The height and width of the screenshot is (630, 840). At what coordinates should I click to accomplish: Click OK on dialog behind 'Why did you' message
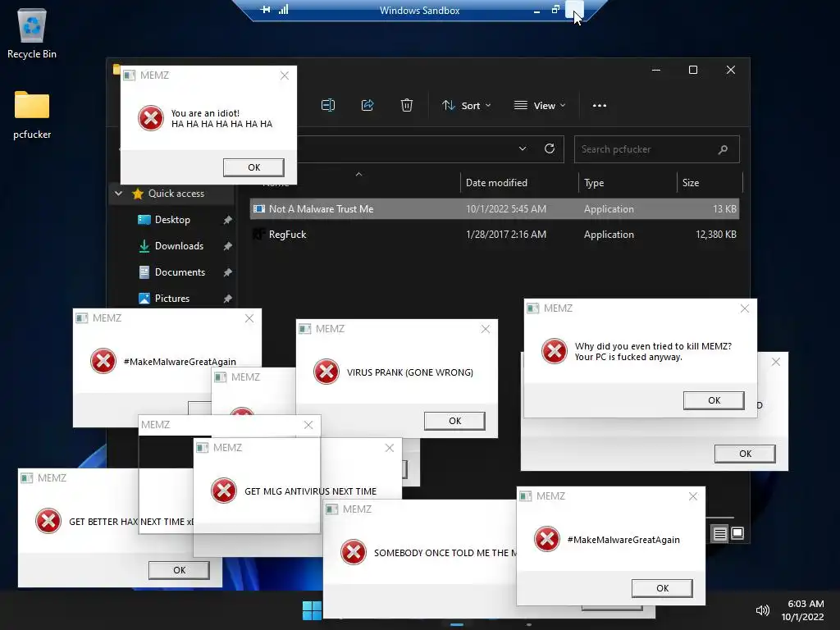[745, 454]
